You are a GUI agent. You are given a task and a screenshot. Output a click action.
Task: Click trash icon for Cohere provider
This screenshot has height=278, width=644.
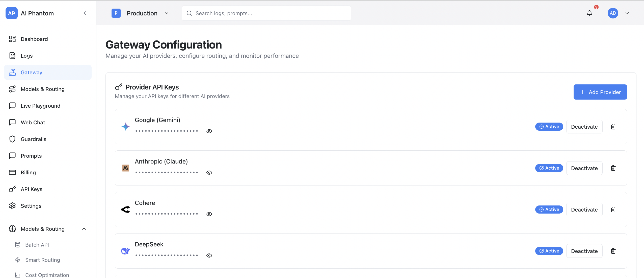613,210
